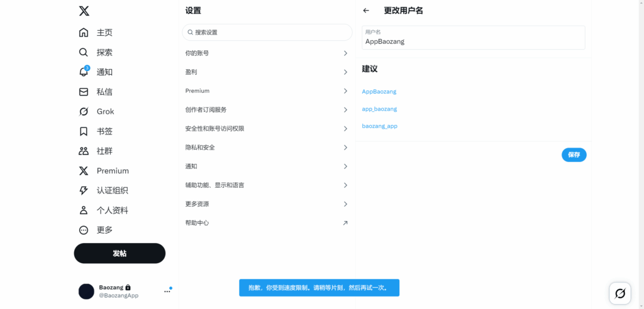Screen dimensions: 644x309
Task: Expand 你的账号 chevron
Action: [345, 53]
